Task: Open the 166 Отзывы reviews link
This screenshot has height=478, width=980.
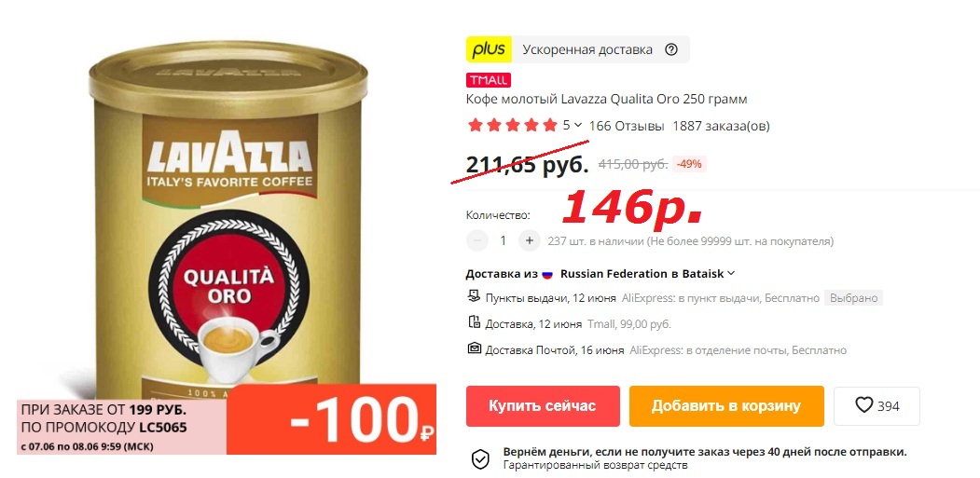Action: pos(627,126)
